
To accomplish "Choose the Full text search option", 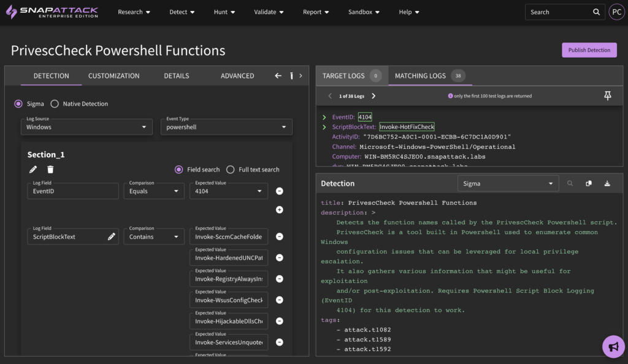I will click(x=231, y=170).
